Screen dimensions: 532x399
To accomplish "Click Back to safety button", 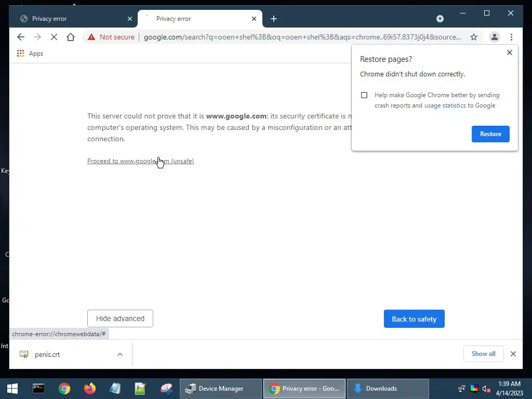I will coord(414,319).
